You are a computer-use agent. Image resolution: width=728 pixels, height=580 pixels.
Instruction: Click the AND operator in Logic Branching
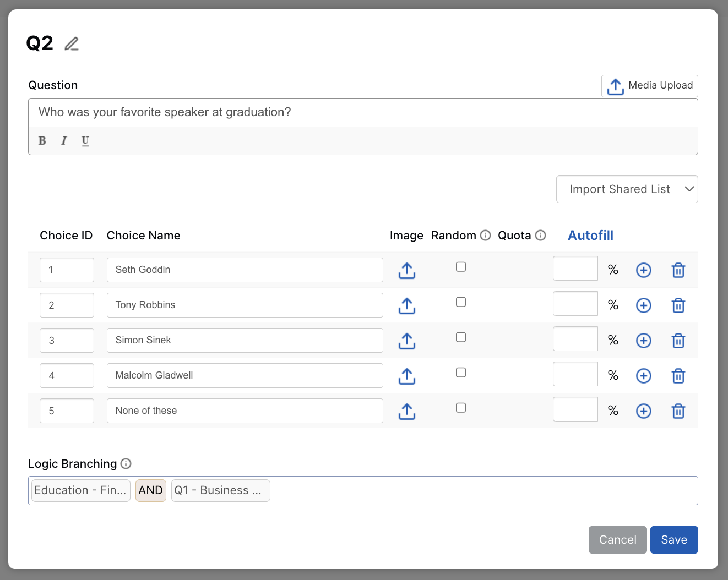(x=150, y=490)
